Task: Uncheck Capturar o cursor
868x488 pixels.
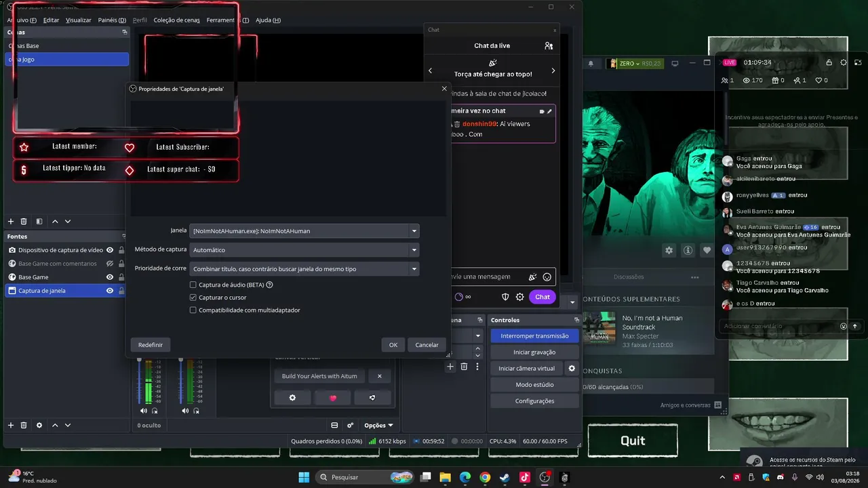Action: 193,298
